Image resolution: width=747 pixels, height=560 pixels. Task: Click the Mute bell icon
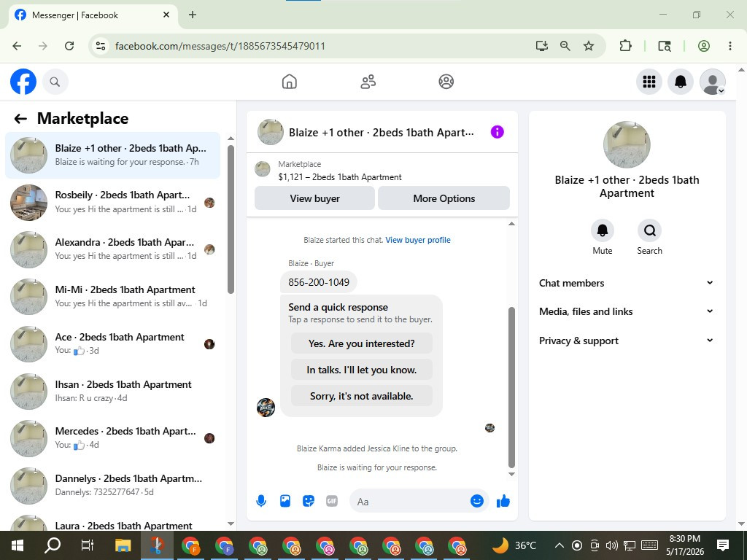[x=602, y=230]
